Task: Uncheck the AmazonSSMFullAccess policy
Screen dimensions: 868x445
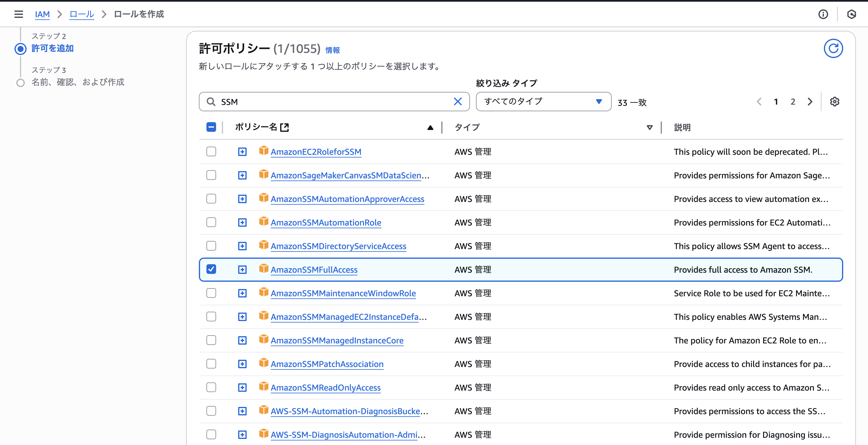Action: tap(211, 269)
